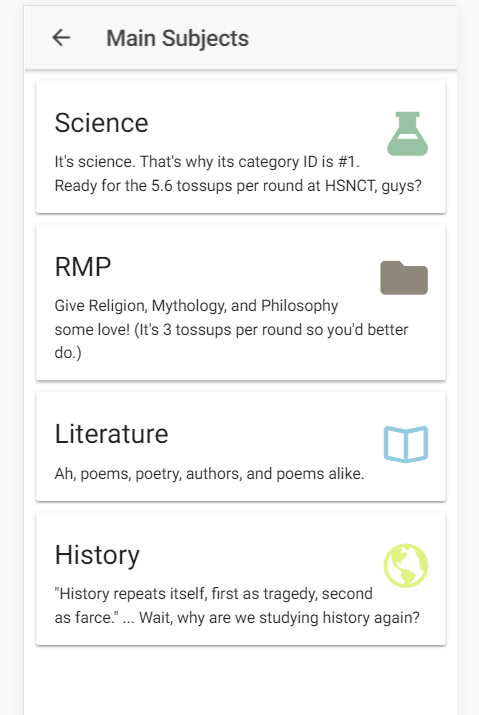Click the "History repeats itself" quote line

213,594
